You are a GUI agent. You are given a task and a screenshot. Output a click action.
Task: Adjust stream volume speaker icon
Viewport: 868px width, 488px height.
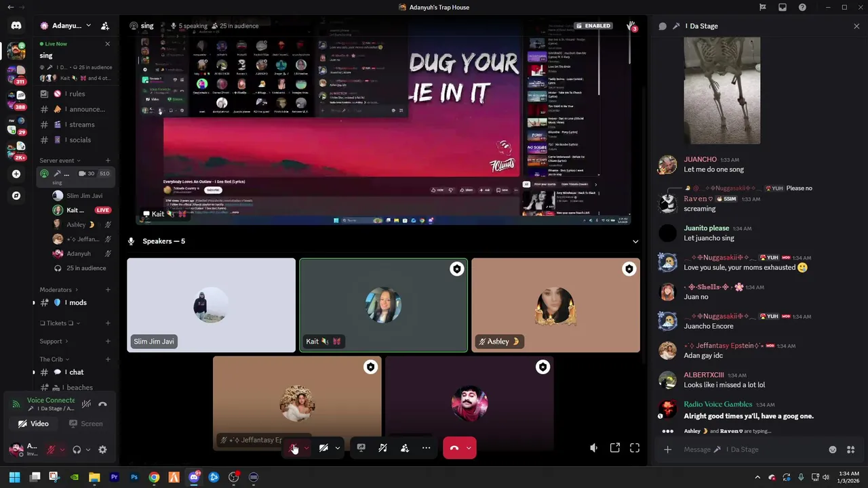(x=594, y=448)
